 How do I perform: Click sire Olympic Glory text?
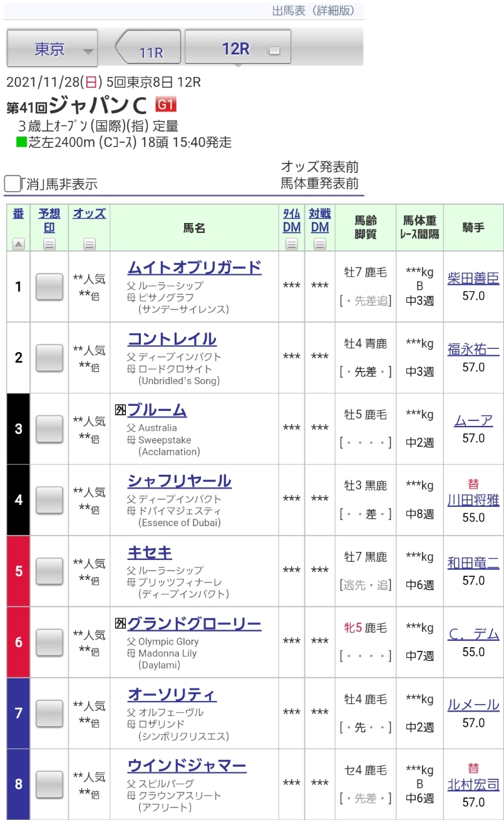[168, 641]
